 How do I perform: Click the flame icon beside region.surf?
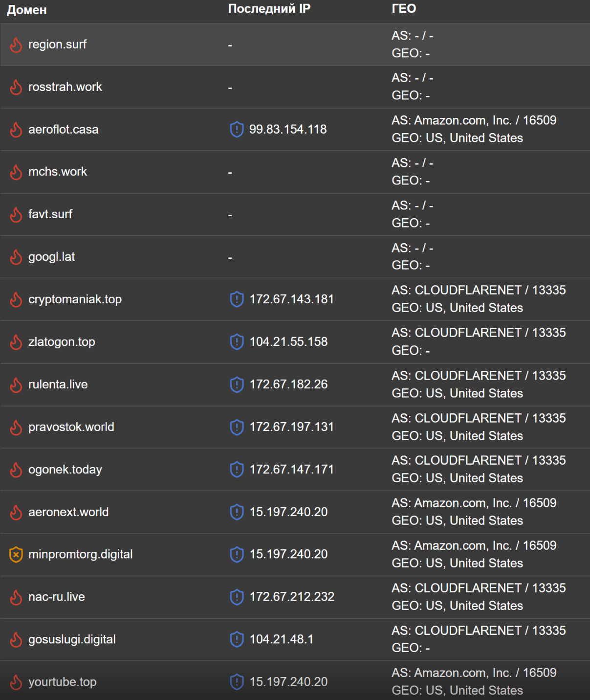pos(16,45)
